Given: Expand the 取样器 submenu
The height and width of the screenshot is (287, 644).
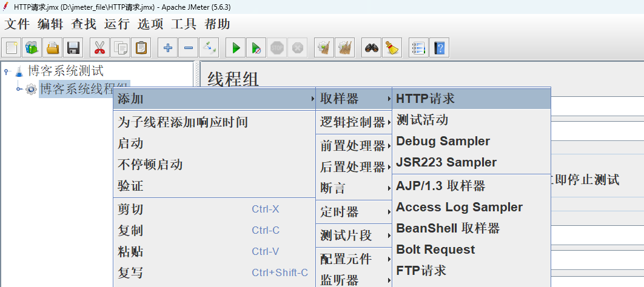Looking at the screenshot, I should pos(354,99).
